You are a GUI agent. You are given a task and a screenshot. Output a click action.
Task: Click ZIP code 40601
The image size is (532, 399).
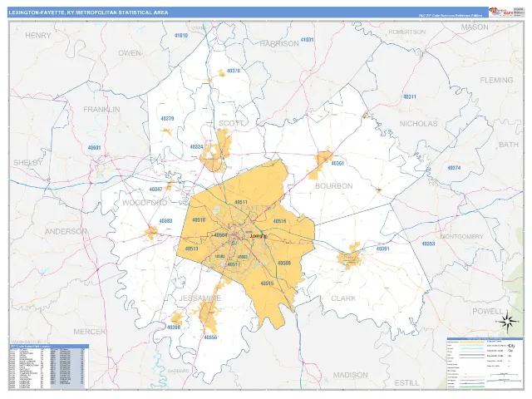point(94,148)
